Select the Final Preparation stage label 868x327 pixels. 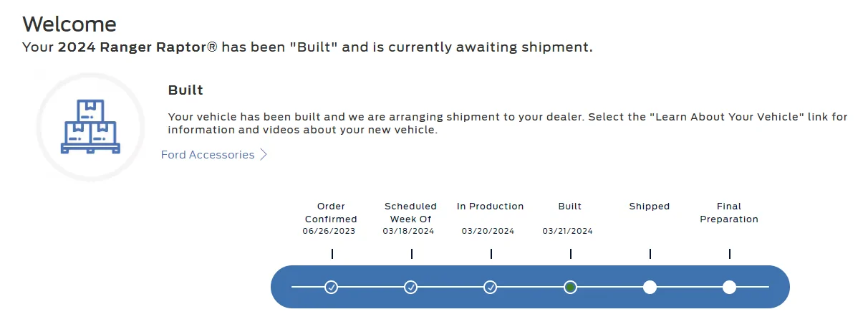click(729, 212)
